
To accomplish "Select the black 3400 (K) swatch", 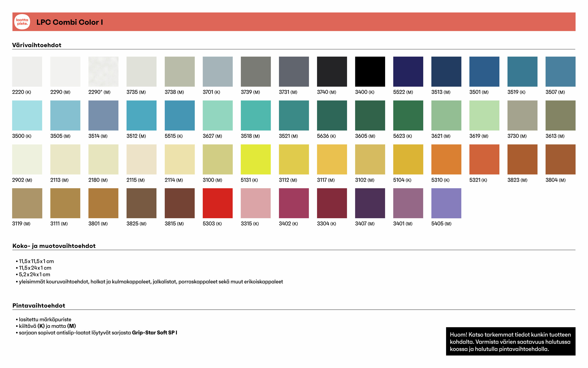I will [x=370, y=72].
